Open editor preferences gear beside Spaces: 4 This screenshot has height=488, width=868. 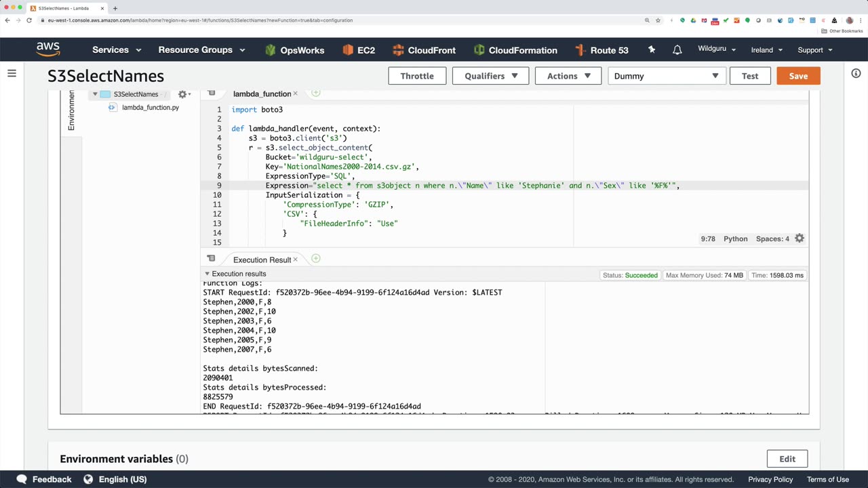tap(800, 239)
